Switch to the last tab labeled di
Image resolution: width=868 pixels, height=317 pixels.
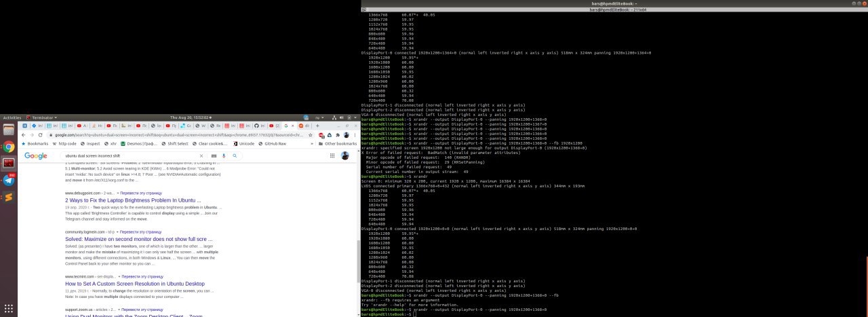(x=303, y=126)
